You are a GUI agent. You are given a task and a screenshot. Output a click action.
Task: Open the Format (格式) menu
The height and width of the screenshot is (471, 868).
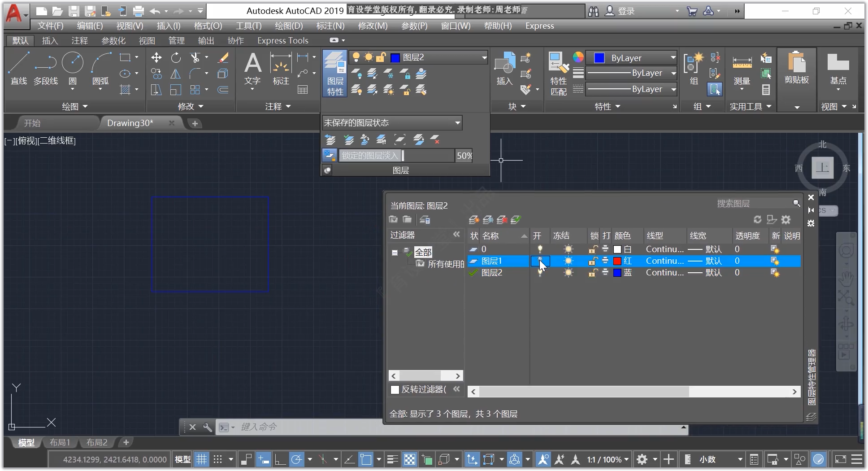tap(208, 26)
